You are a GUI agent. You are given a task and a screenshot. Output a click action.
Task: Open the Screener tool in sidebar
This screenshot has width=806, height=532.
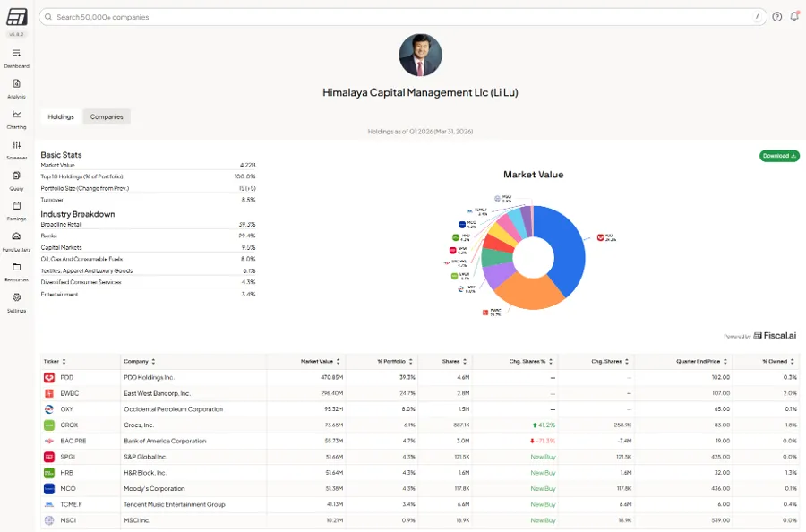click(16, 150)
